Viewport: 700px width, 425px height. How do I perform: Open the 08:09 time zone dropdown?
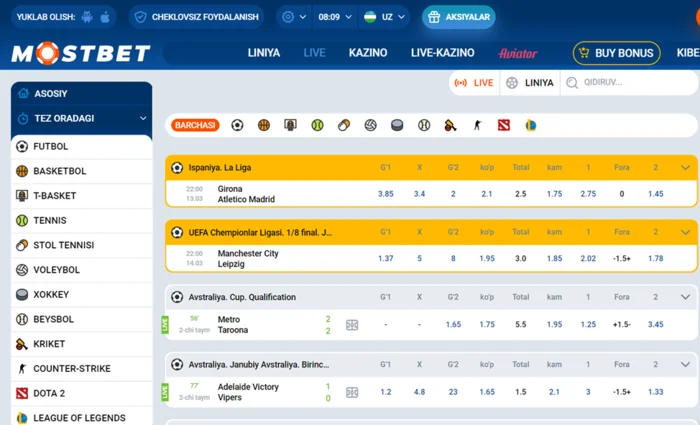coord(335,17)
